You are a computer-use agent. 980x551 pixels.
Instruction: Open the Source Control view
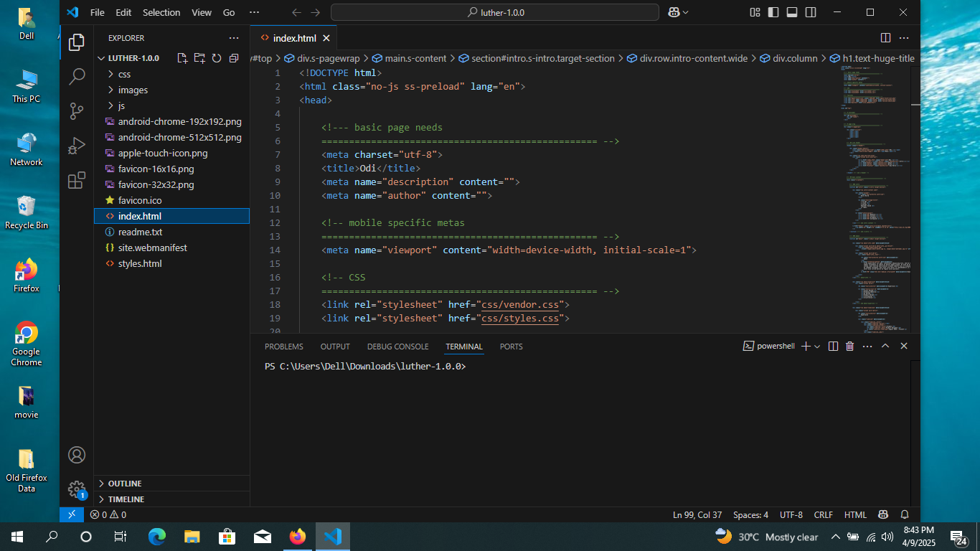[77, 111]
